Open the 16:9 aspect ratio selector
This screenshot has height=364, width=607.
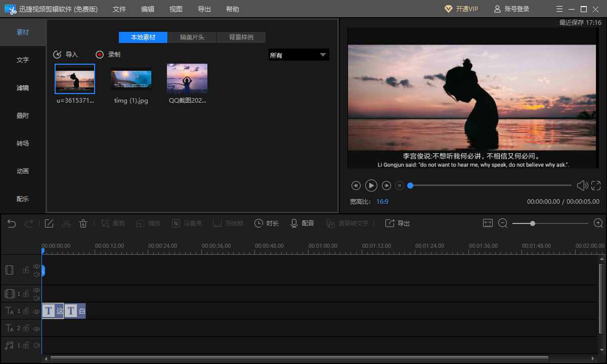(382, 202)
